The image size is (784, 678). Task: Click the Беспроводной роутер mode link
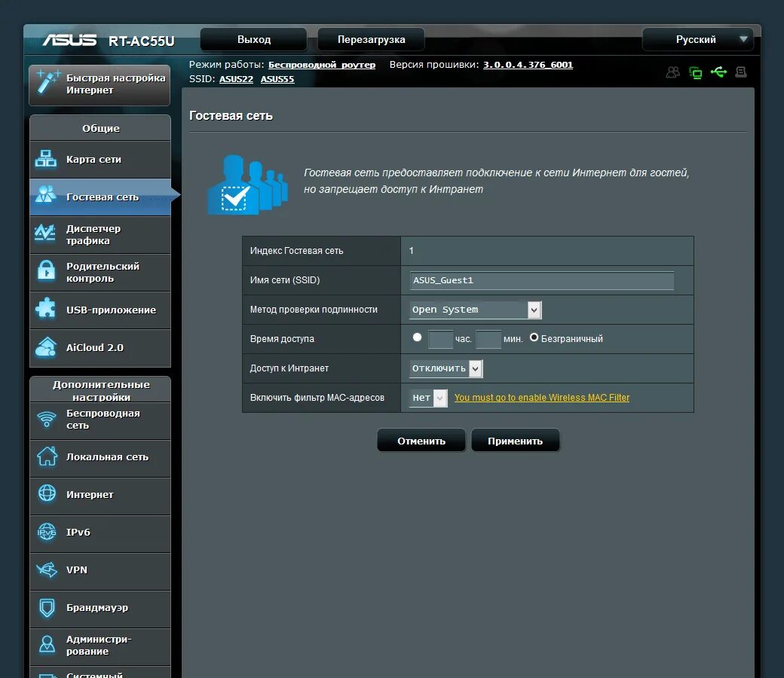coord(321,65)
